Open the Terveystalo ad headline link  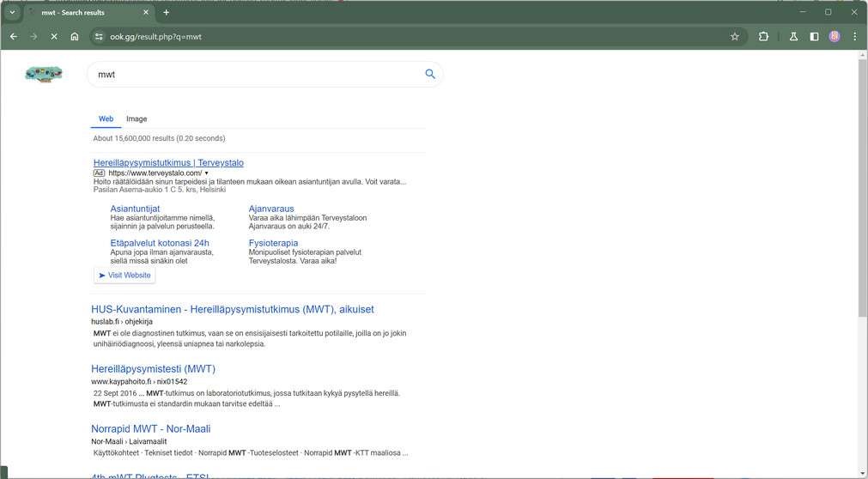(x=168, y=162)
